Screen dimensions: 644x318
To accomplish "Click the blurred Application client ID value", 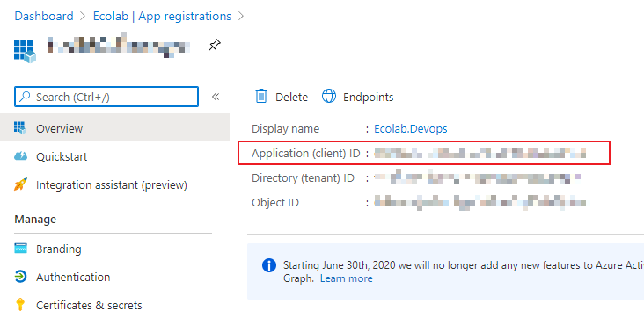I will pos(479,154).
